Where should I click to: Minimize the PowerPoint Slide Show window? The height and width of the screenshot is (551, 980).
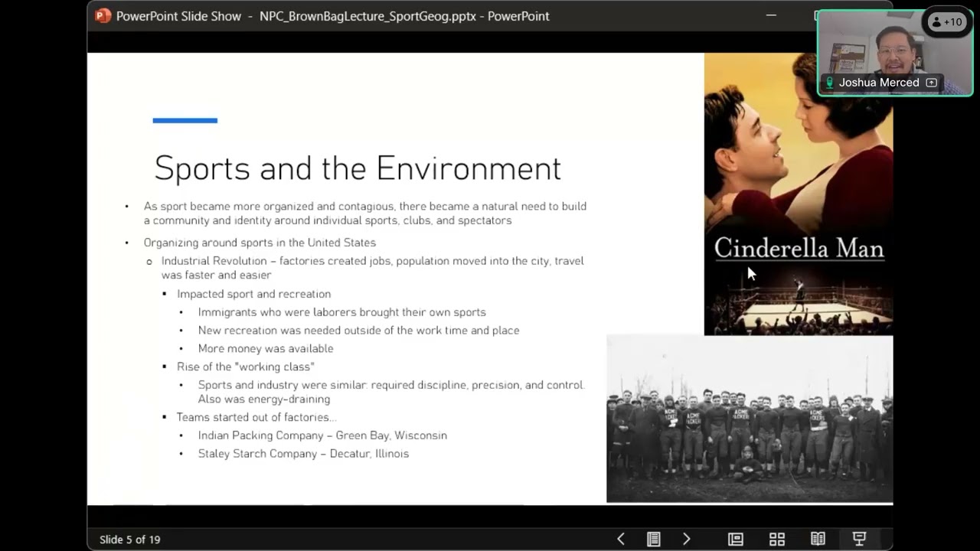(770, 16)
